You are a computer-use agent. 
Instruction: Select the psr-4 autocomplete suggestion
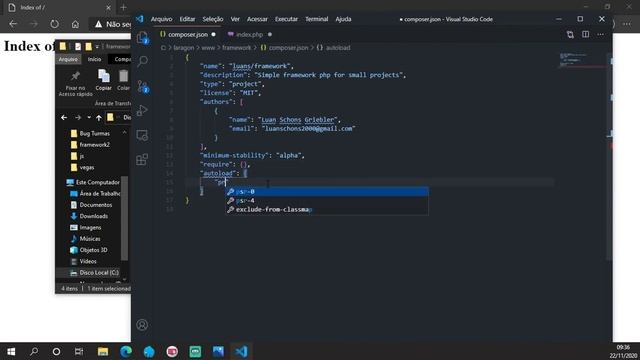tap(327, 200)
